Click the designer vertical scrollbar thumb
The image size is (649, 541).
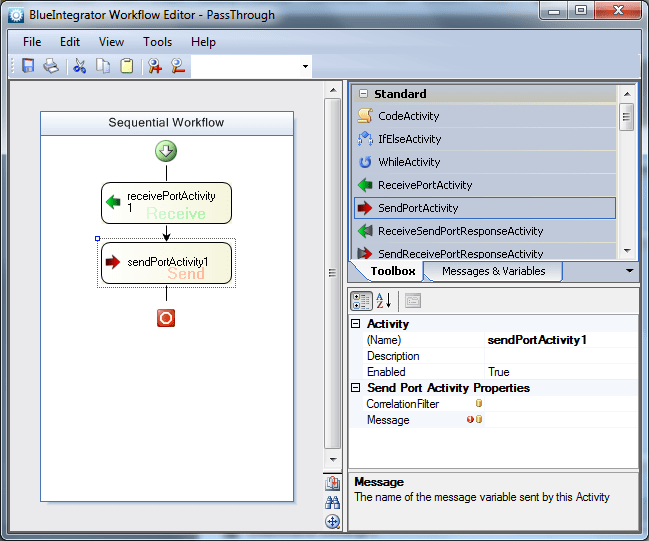(x=332, y=273)
